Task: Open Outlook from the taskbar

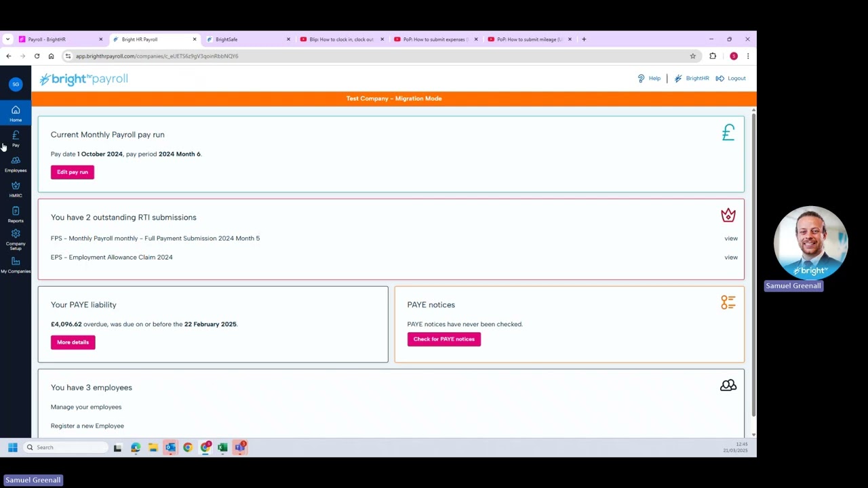Action: (x=170, y=447)
